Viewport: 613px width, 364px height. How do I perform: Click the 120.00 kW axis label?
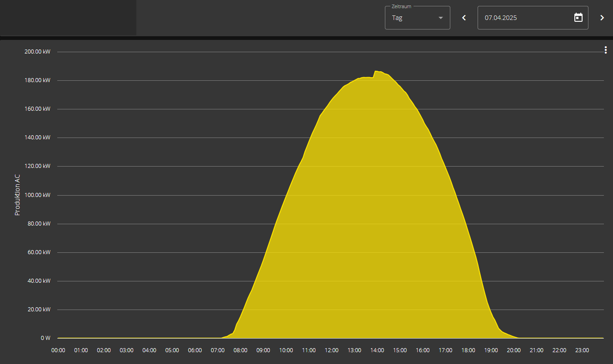[37, 166]
